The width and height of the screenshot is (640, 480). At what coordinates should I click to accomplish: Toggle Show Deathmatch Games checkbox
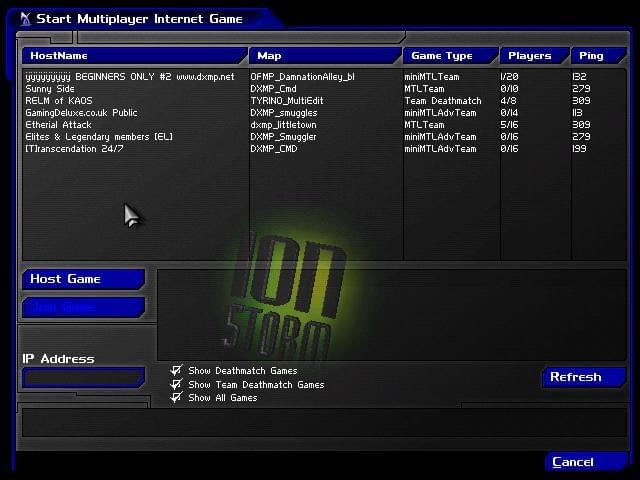pyautogui.click(x=176, y=370)
